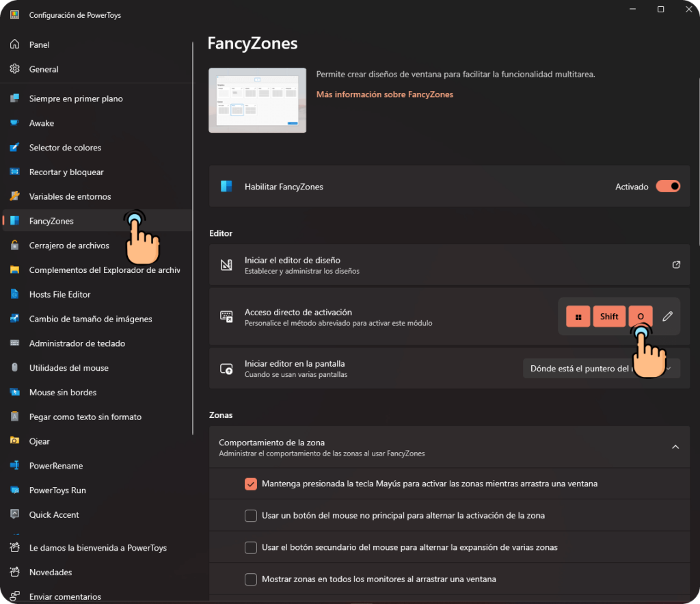
Task: Open the Iniciar editor en la pantalla dropdown
Action: click(x=601, y=369)
